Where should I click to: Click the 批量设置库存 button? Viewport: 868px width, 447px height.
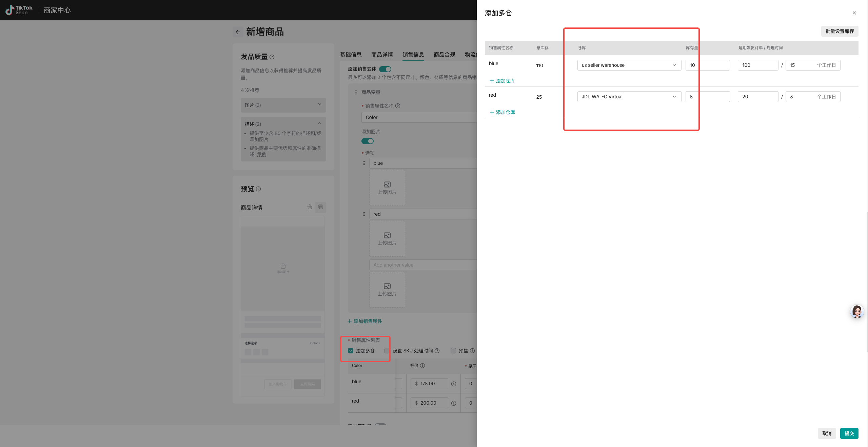click(x=840, y=31)
